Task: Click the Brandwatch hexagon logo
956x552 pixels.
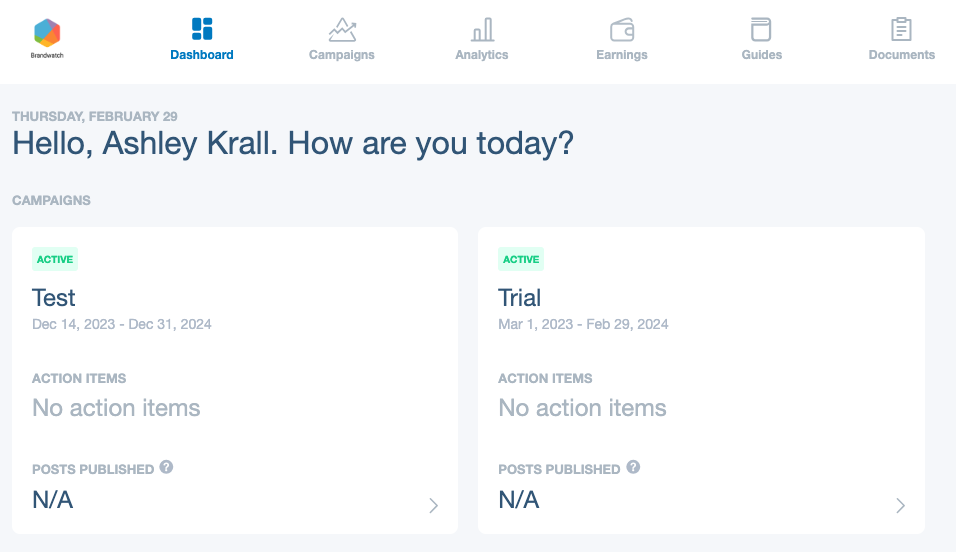Action: click(x=47, y=33)
